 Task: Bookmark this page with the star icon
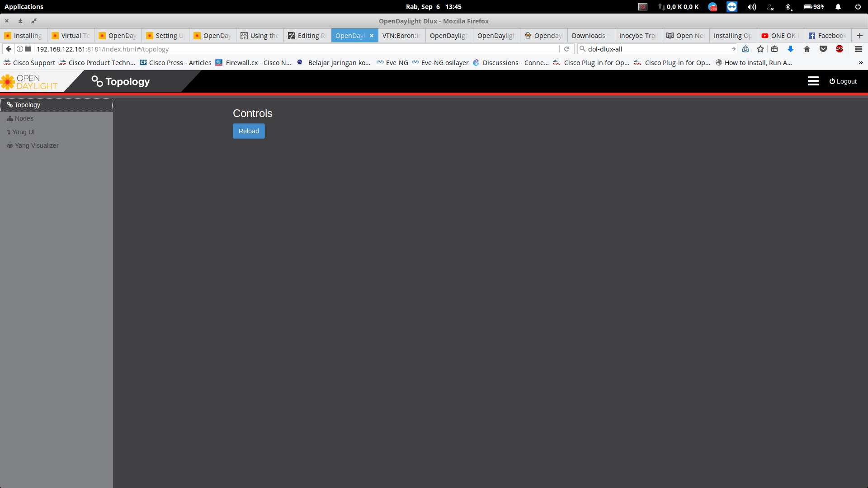760,49
